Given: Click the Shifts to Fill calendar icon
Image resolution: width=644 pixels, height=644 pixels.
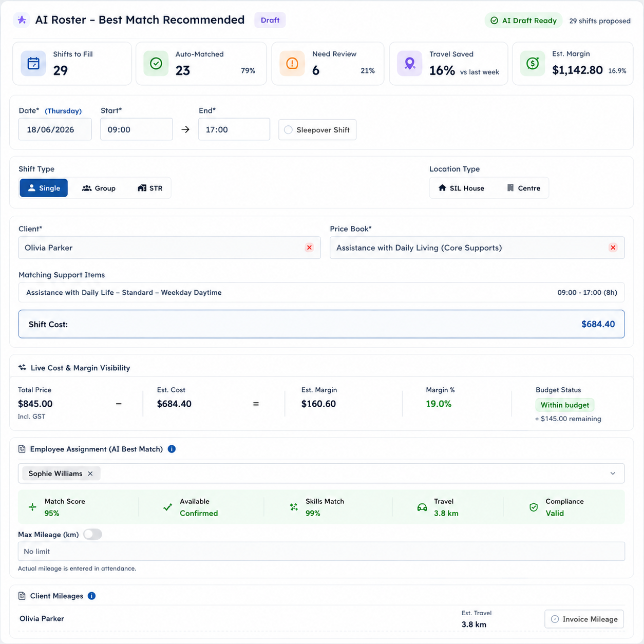Looking at the screenshot, I should click(x=33, y=64).
